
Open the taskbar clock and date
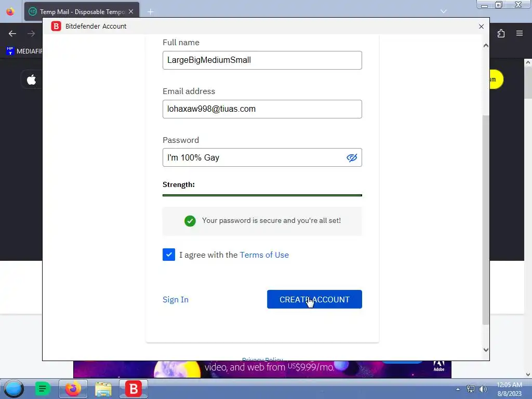(509, 389)
